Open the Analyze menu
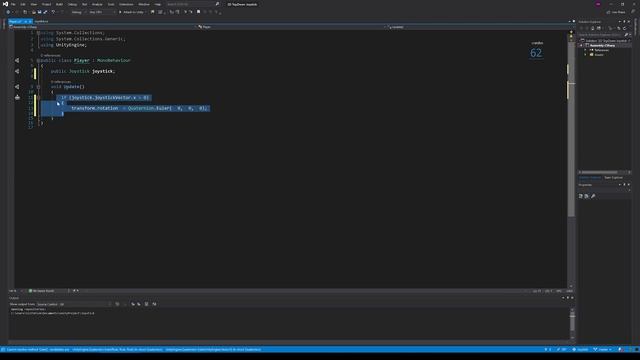This screenshot has height=360, width=640. [97, 4]
